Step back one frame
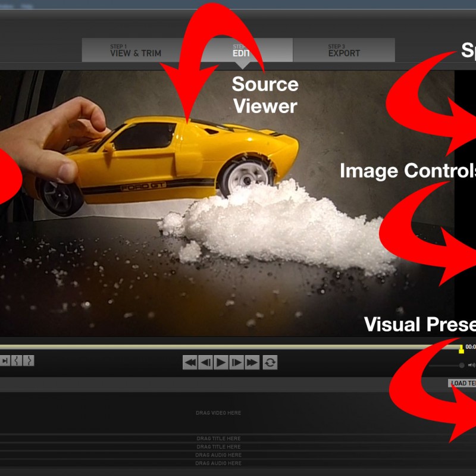 205,362
